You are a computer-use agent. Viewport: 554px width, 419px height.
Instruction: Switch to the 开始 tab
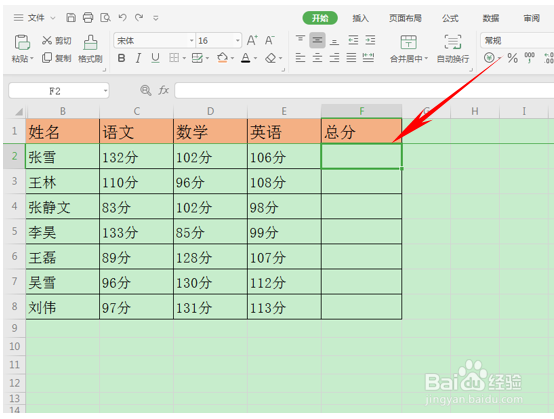[x=320, y=18]
